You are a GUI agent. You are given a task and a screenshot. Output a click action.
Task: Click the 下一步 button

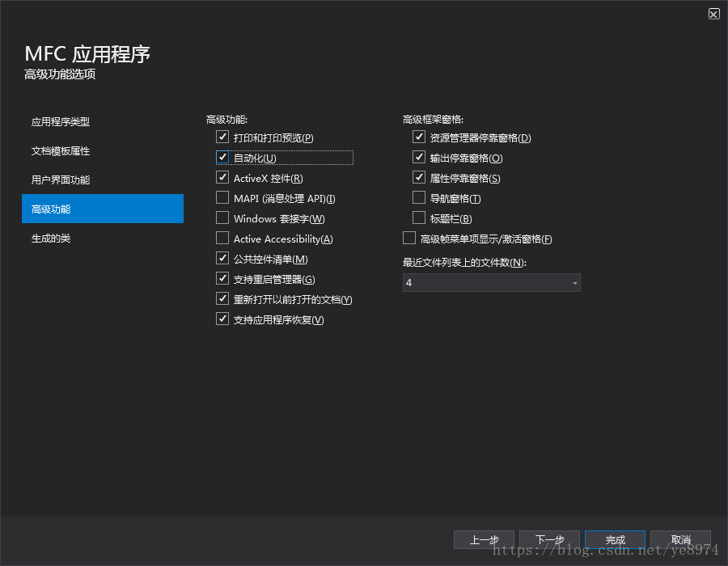point(549,539)
